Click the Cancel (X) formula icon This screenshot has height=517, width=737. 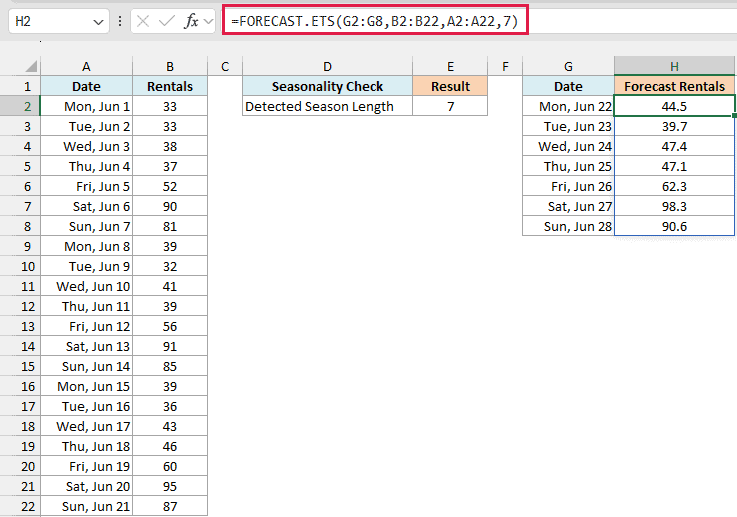click(143, 21)
